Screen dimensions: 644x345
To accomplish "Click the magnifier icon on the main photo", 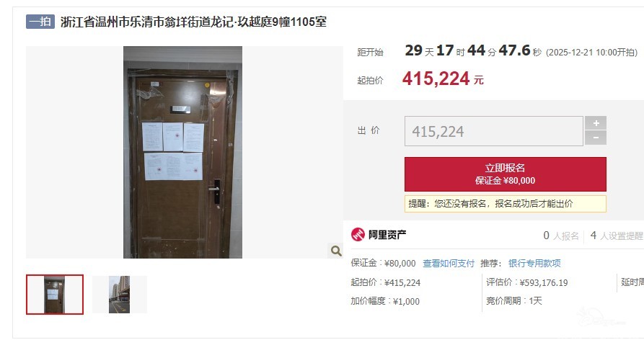I will [336, 251].
